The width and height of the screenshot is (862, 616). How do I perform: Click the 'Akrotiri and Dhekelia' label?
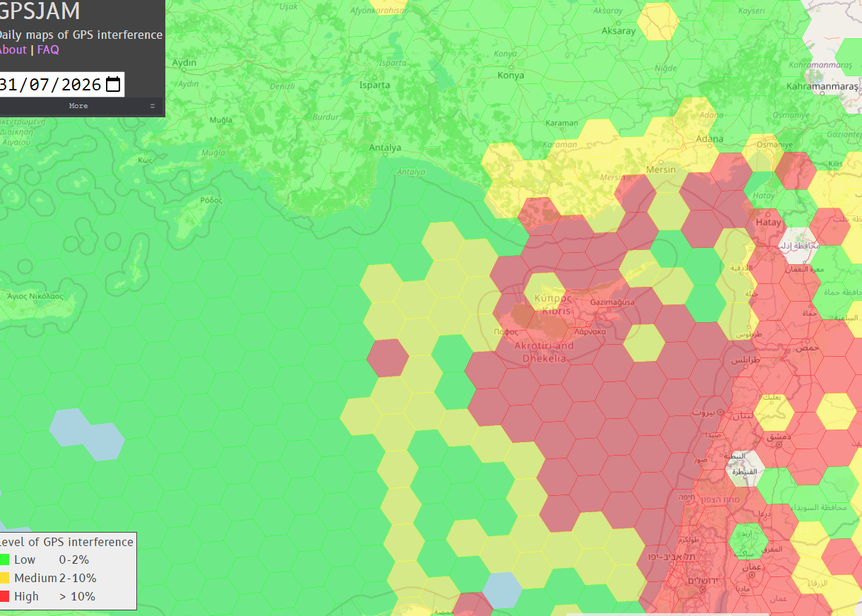544,352
